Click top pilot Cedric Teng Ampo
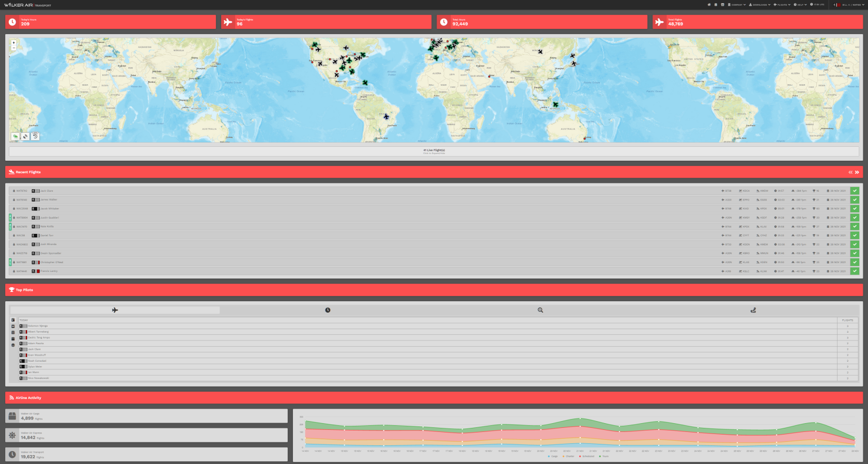The height and width of the screenshot is (464, 868). point(39,337)
